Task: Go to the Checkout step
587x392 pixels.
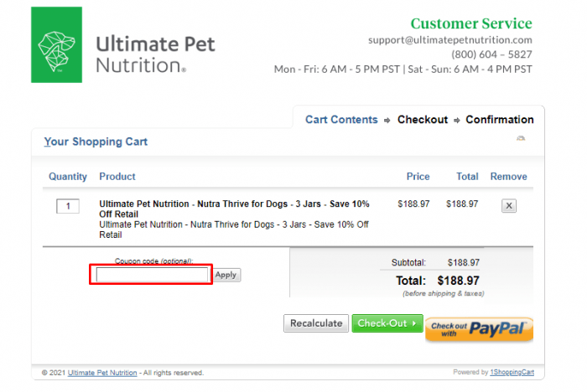Action: coord(423,120)
